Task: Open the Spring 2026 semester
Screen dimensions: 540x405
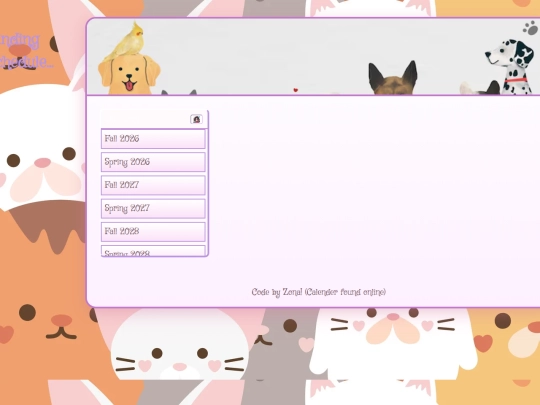Action: pos(153,162)
